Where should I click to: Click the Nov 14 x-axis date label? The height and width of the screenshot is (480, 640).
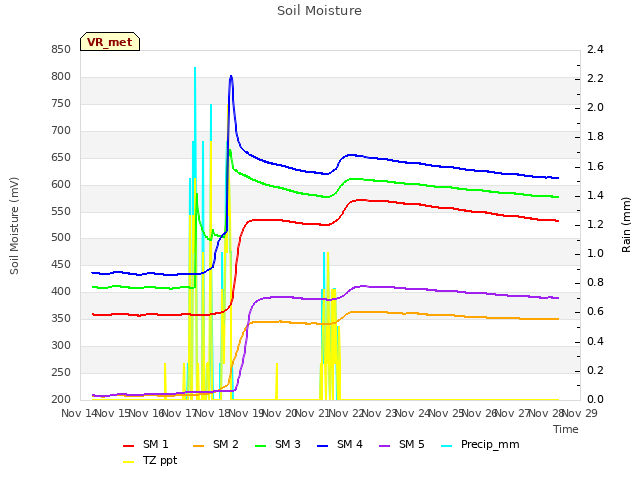click(x=80, y=413)
